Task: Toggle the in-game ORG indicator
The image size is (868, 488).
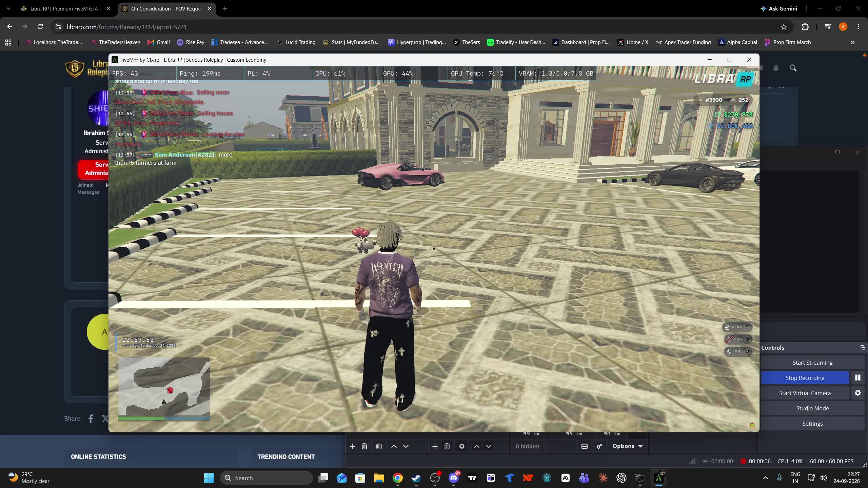Action: (x=738, y=339)
